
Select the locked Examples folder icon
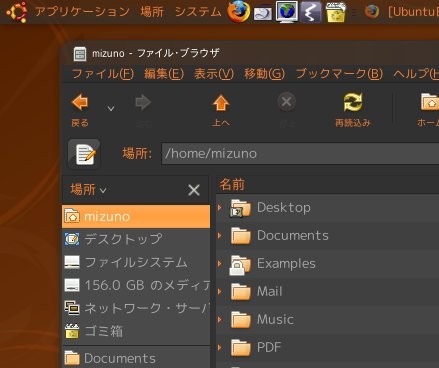(x=240, y=265)
